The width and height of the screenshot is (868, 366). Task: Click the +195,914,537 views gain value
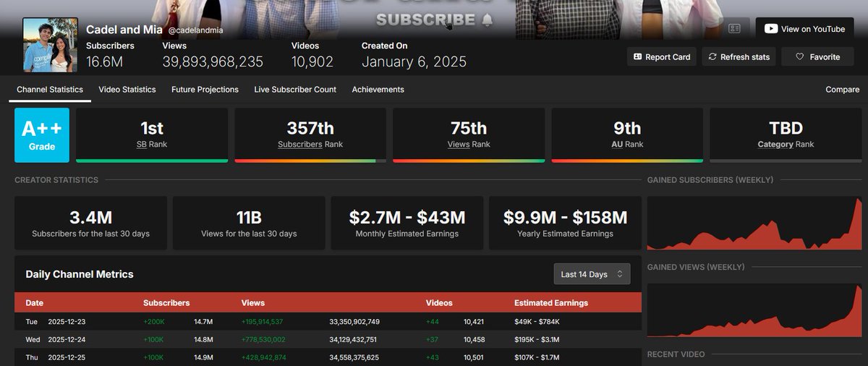click(262, 321)
